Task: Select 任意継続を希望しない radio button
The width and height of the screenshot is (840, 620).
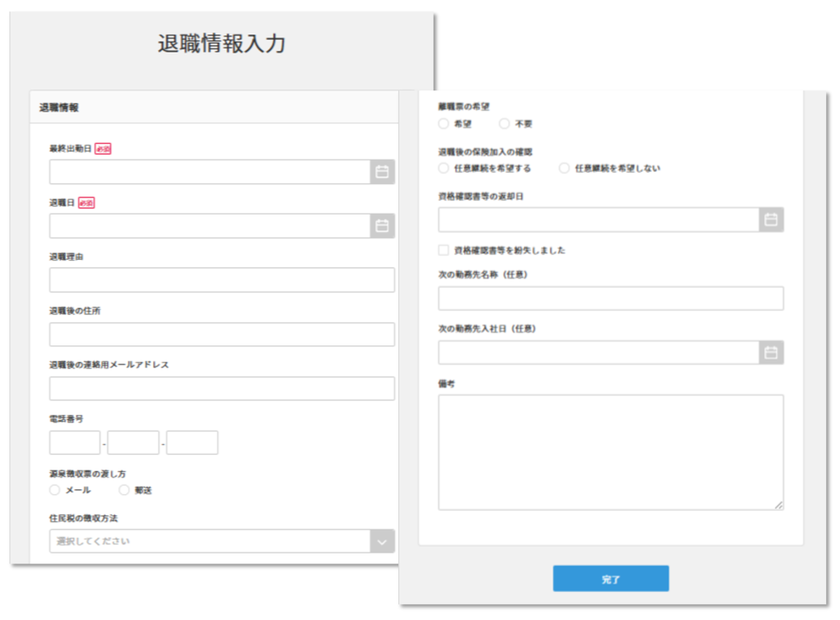Action: pyautogui.click(x=565, y=169)
